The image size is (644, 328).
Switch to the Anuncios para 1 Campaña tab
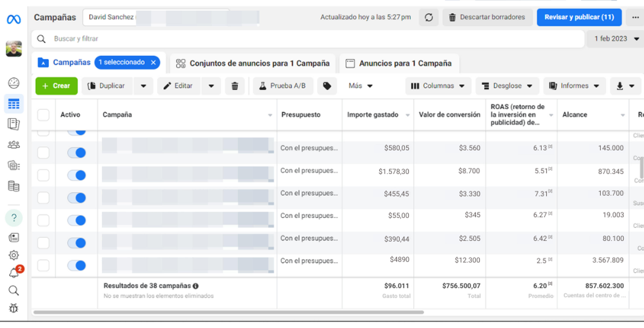tap(399, 63)
